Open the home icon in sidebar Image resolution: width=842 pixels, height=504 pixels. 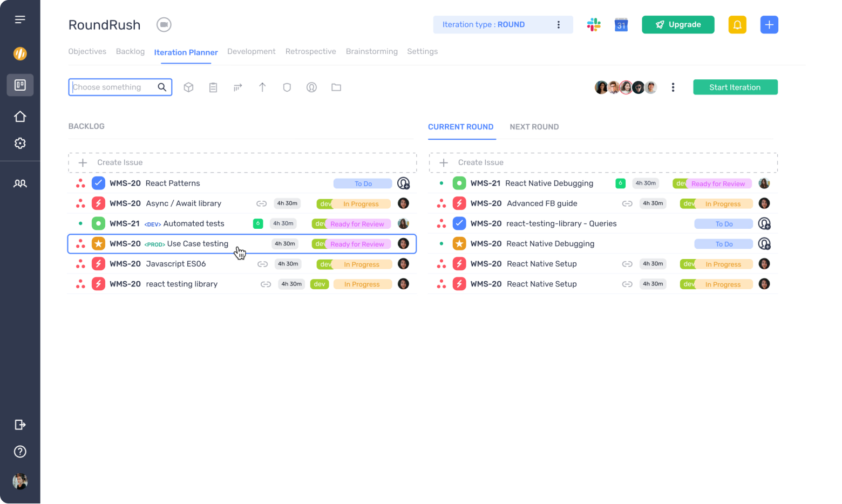point(20,117)
